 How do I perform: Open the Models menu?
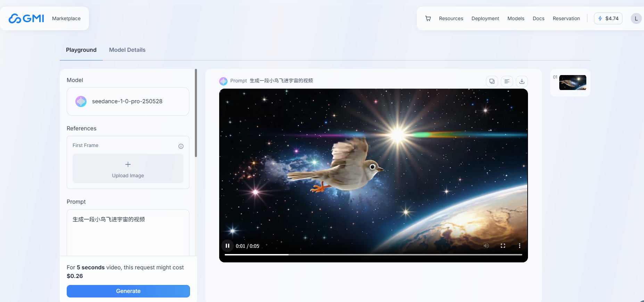click(515, 18)
